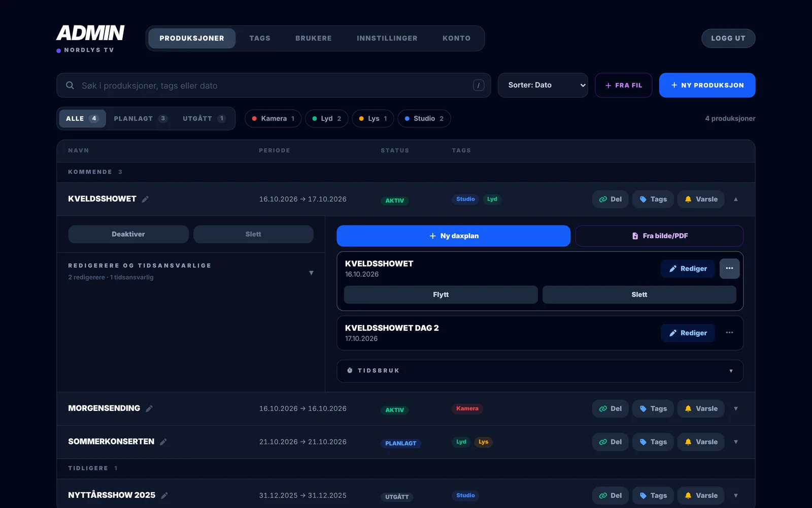Image resolution: width=812 pixels, height=508 pixels.
Task: Click Del for NYTTÅRSSHOW 2025 row
Action: coord(611,495)
